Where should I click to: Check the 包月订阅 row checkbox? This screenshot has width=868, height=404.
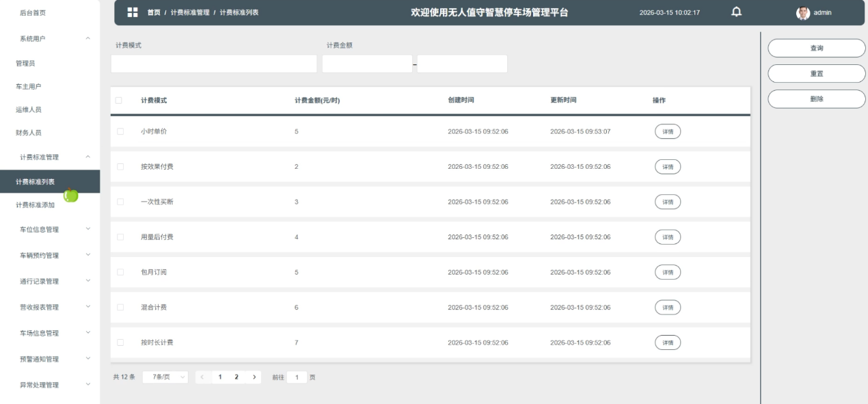[120, 272]
